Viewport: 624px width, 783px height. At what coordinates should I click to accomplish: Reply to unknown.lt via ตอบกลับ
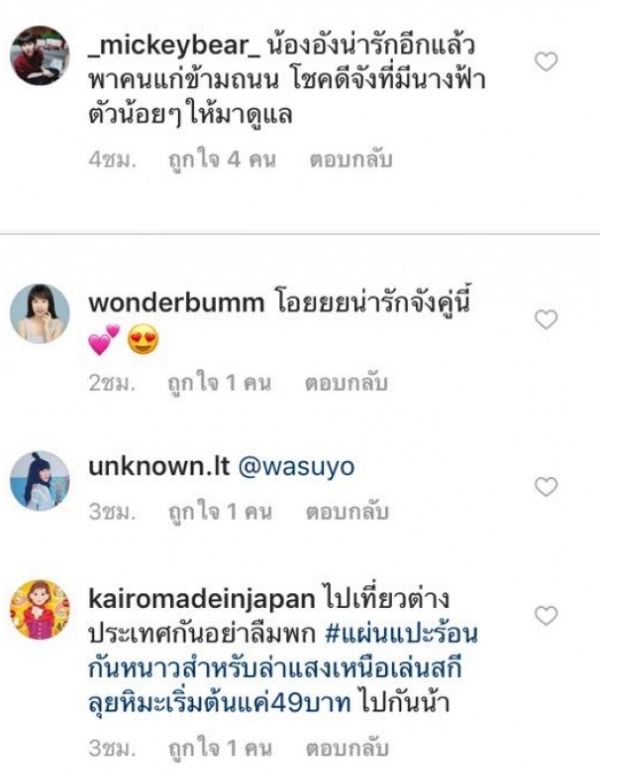(x=347, y=511)
